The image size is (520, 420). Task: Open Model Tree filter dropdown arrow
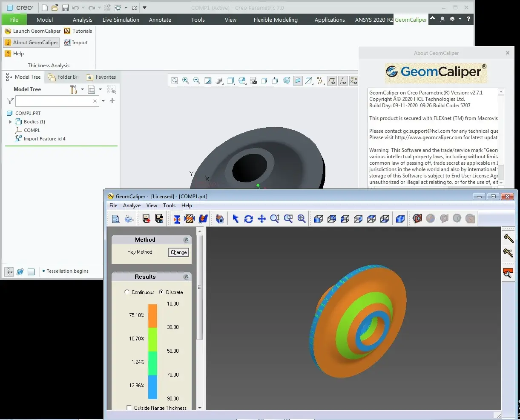point(103,101)
